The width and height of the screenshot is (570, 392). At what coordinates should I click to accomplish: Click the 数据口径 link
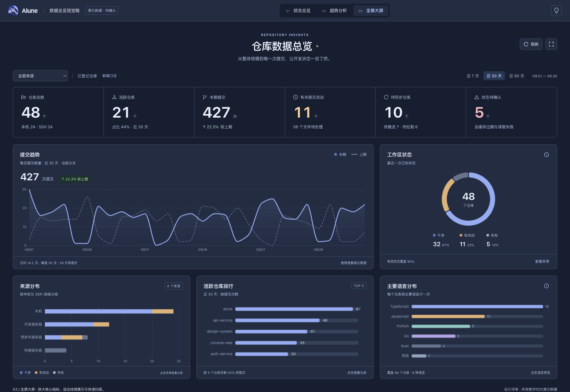click(x=109, y=76)
